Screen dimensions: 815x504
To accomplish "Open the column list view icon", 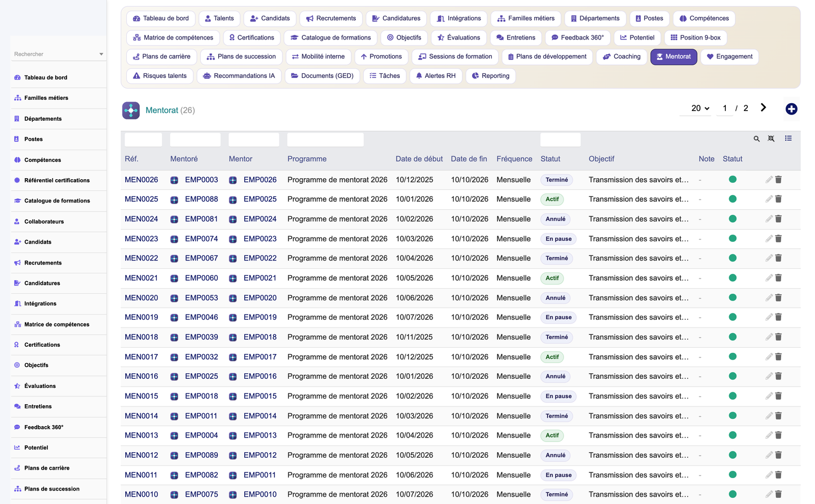I will [x=788, y=138].
